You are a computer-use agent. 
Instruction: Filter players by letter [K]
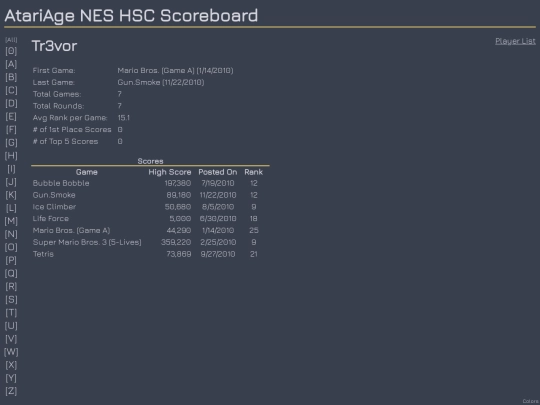pos(11,195)
